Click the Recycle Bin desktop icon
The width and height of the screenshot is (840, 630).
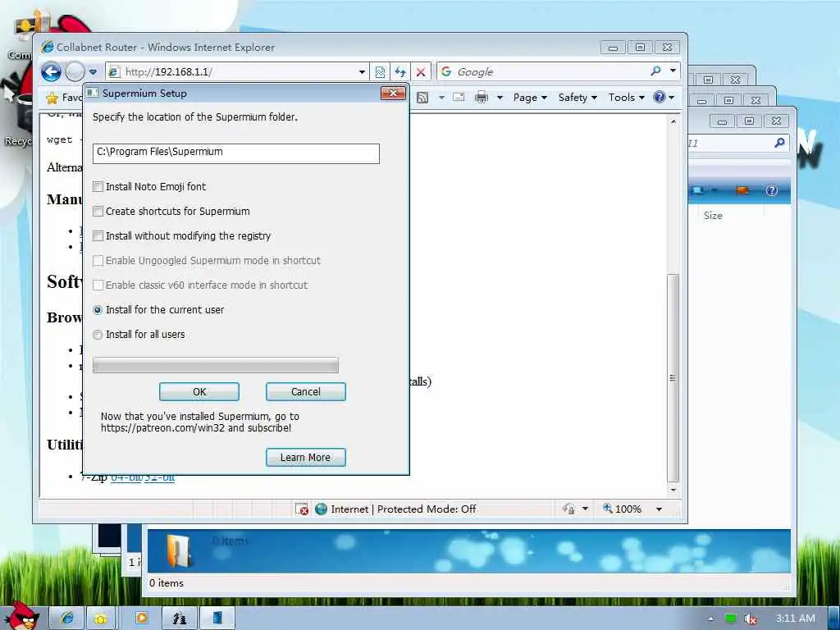click(x=17, y=121)
